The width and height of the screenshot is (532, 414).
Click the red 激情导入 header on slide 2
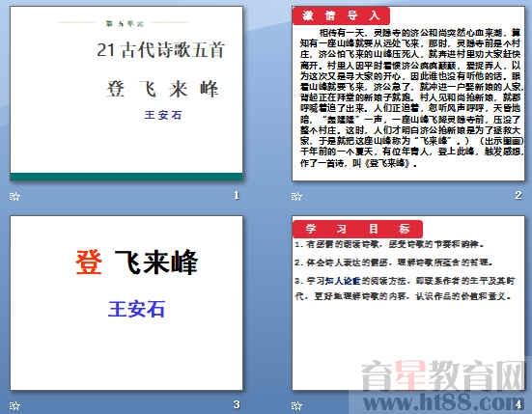point(341,15)
